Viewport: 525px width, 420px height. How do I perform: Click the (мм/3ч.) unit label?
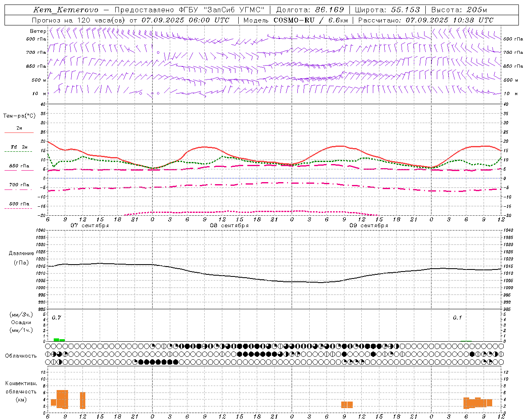point(21,315)
